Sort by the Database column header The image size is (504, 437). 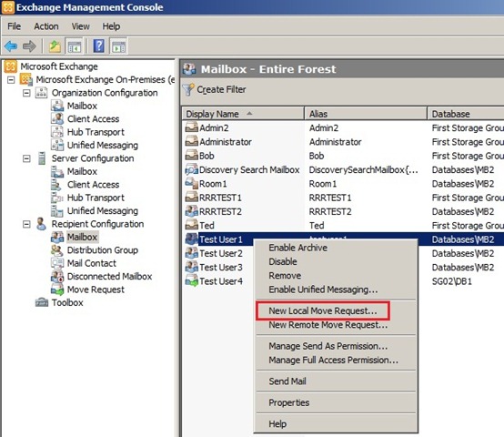[466, 114]
